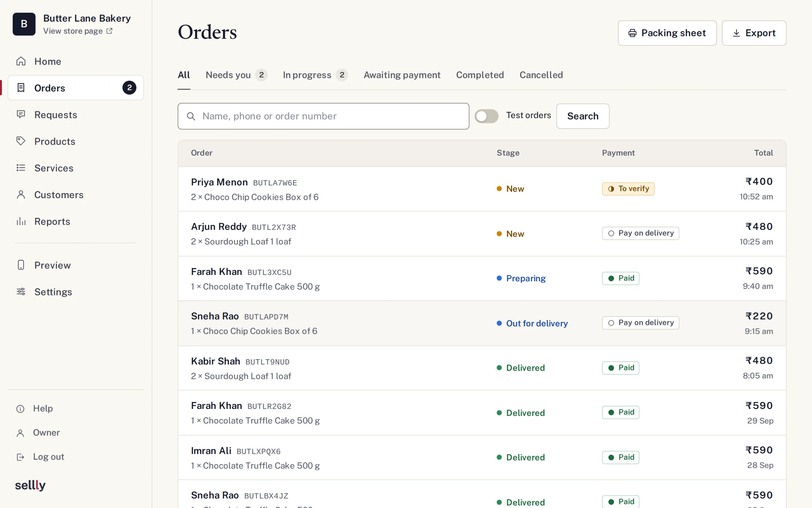The height and width of the screenshot is (508, 812).
Task: Click the sellly logo at bottom
Action: click(30, 485)
